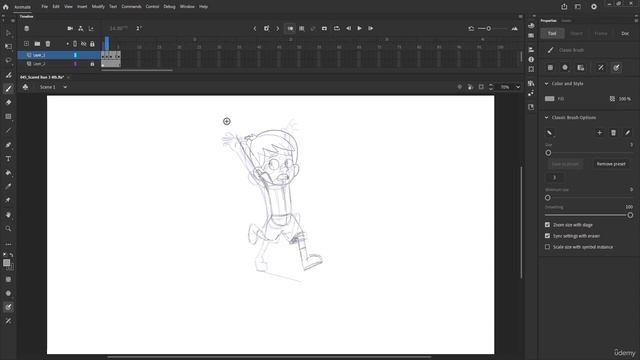Toggle loop playback
The height and width of the screenshot is (360, 640).
coord(337,29)
